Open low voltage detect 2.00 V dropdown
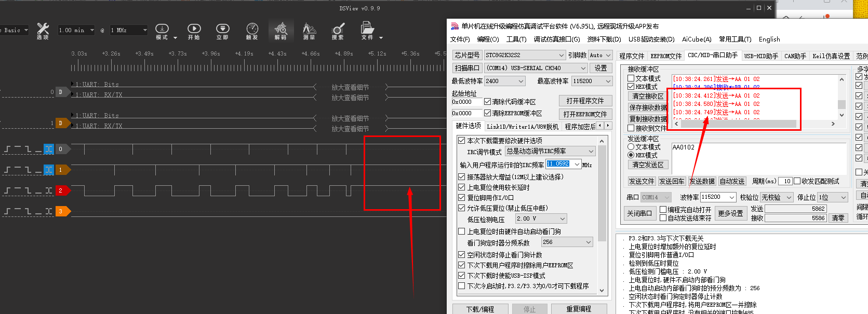 click(x=541, y=219)
